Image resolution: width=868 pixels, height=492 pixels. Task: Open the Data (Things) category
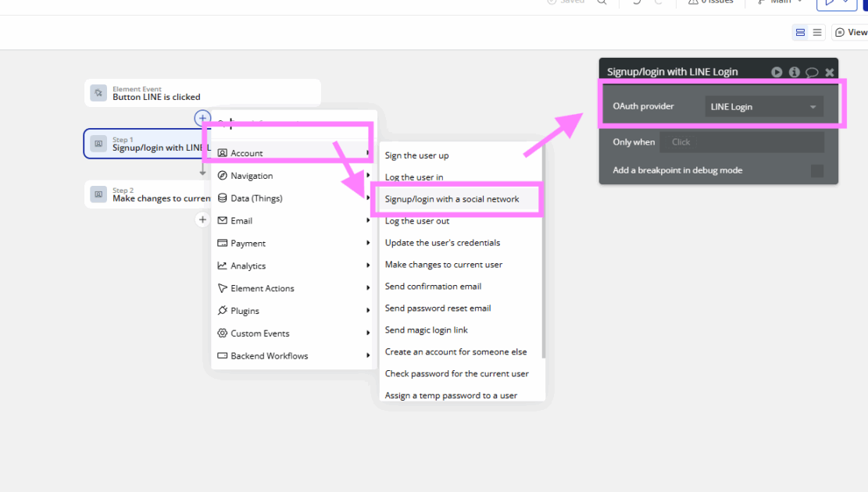[294, 198]
